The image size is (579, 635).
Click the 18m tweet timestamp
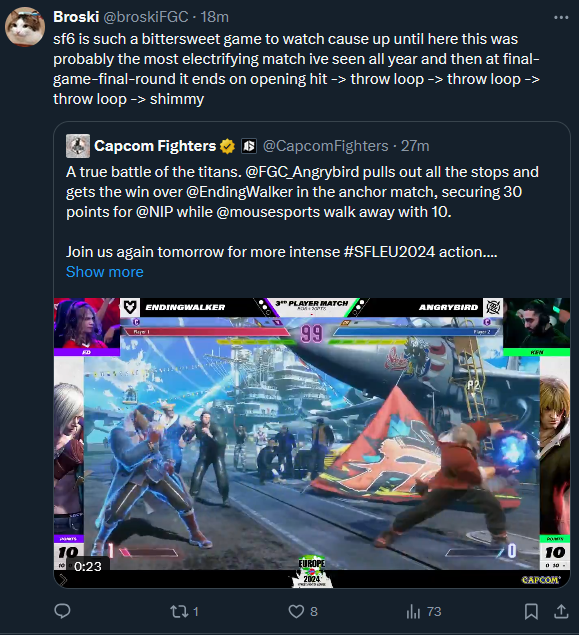pyautogui.click(x=215, y=17)
